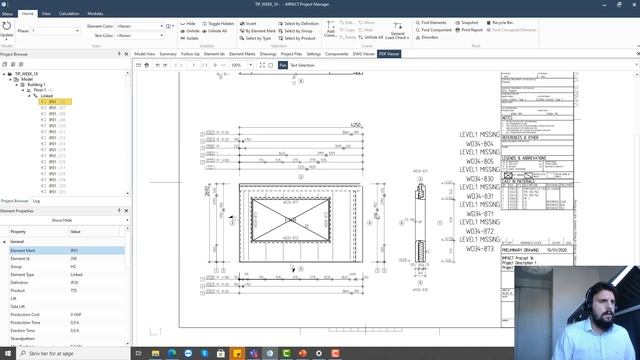This screenshot has height=360, width=640.
Task: Open the Element Marks tab
Action: [x=242, y=54]
